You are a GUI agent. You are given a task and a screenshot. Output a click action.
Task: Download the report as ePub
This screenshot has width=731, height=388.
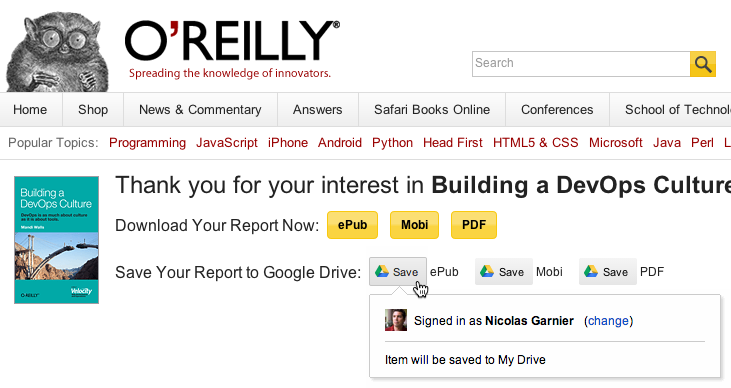tap(352, 225)
